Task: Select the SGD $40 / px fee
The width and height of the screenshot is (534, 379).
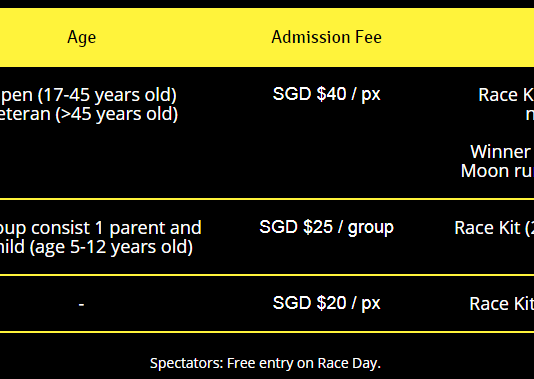Action: (326, 94)
